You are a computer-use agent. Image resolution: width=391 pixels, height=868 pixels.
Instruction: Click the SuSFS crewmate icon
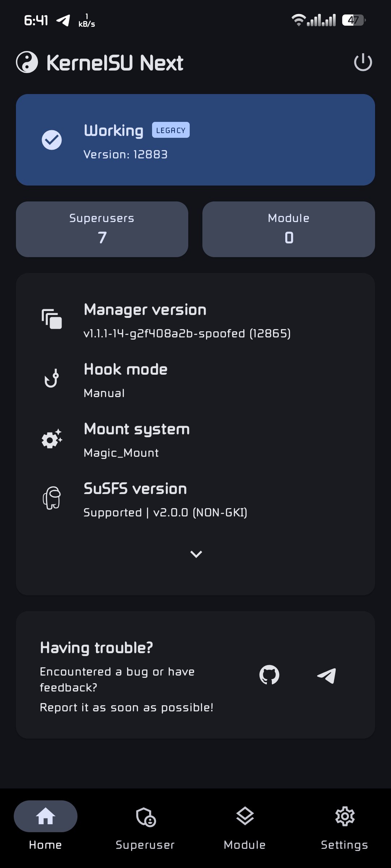(x=52, y=498)
